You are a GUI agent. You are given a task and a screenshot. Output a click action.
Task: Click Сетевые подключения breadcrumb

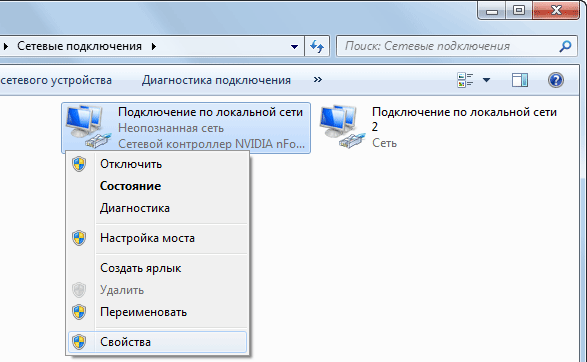pyautogui.click(x=79, y=46)
